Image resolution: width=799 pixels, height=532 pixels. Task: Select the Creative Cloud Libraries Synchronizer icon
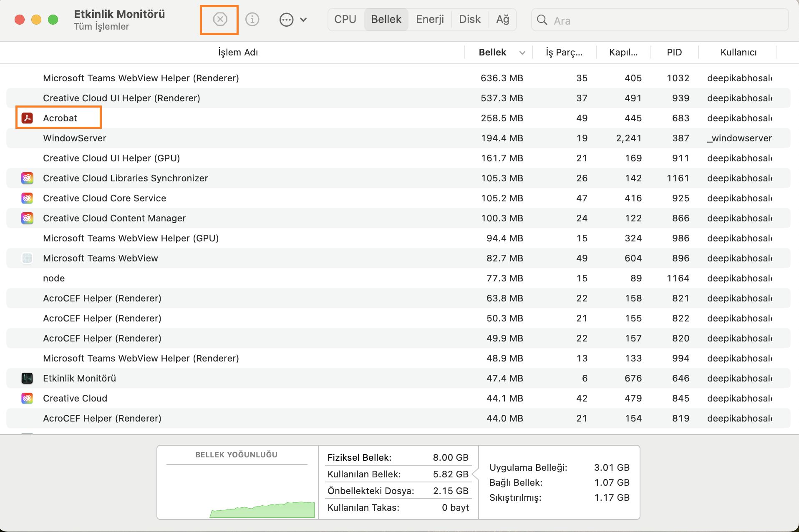(27, 178)
